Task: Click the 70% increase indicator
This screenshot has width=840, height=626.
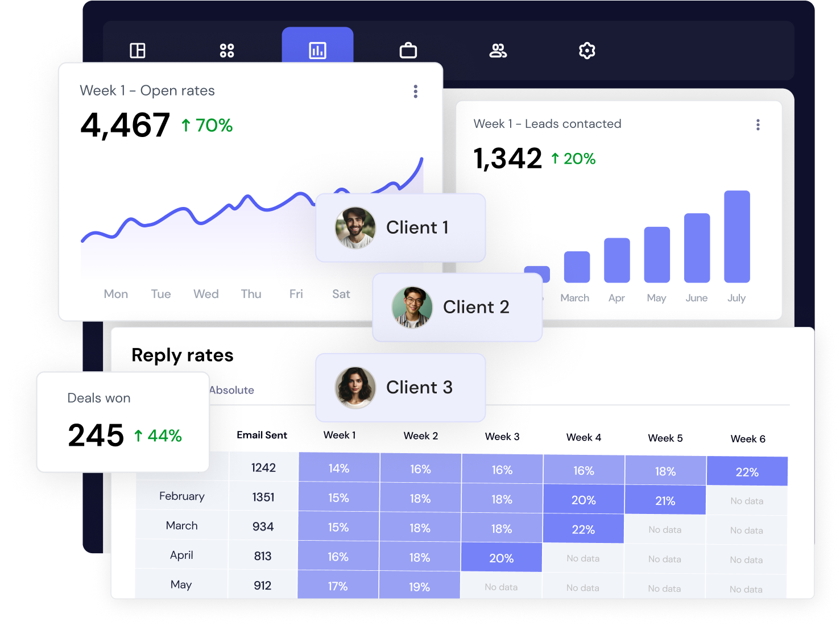Action: (207, 125)
